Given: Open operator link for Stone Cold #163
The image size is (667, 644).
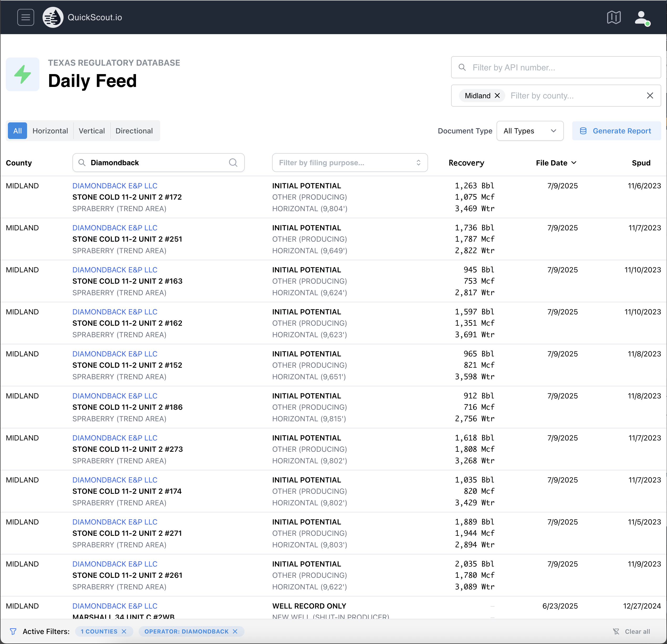Looking at the screenshot, I should tap(115, 270).
